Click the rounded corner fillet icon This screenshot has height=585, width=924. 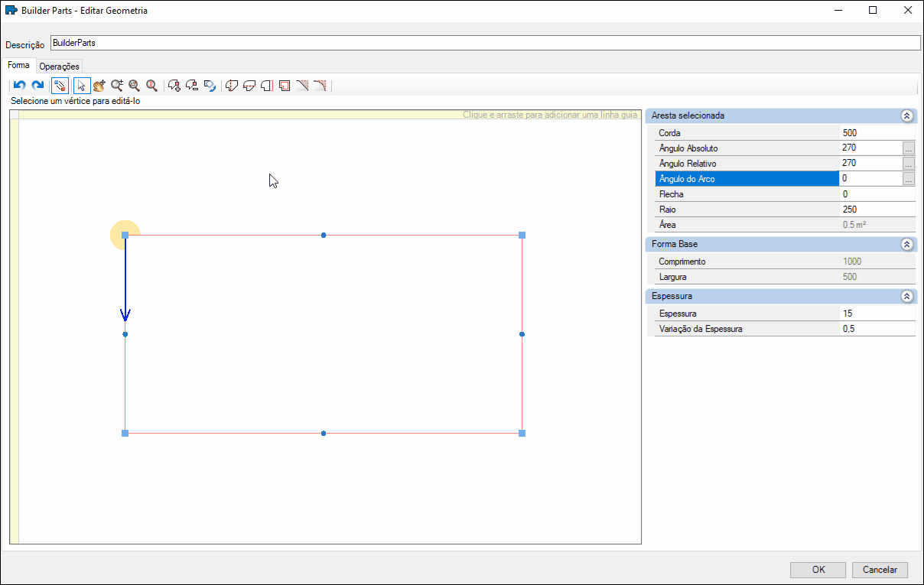320,86
